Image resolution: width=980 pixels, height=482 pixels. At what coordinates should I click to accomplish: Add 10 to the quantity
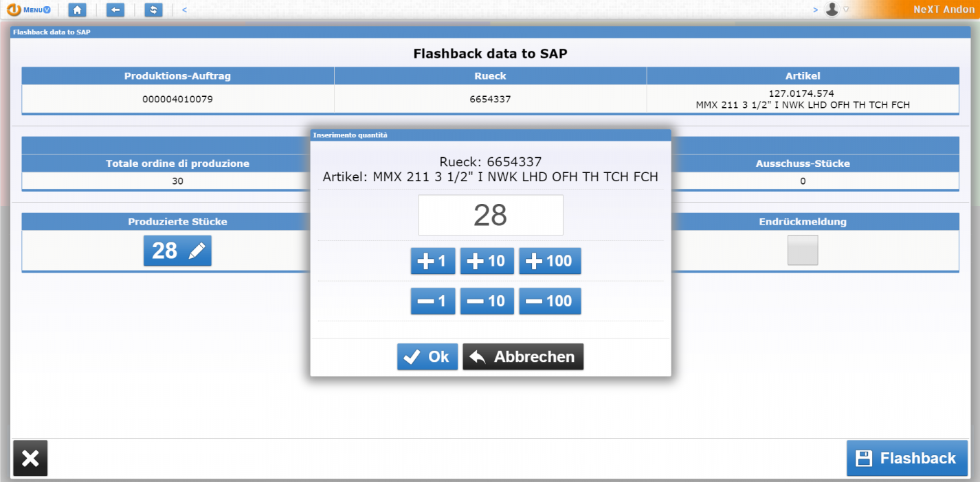[487, 261]
